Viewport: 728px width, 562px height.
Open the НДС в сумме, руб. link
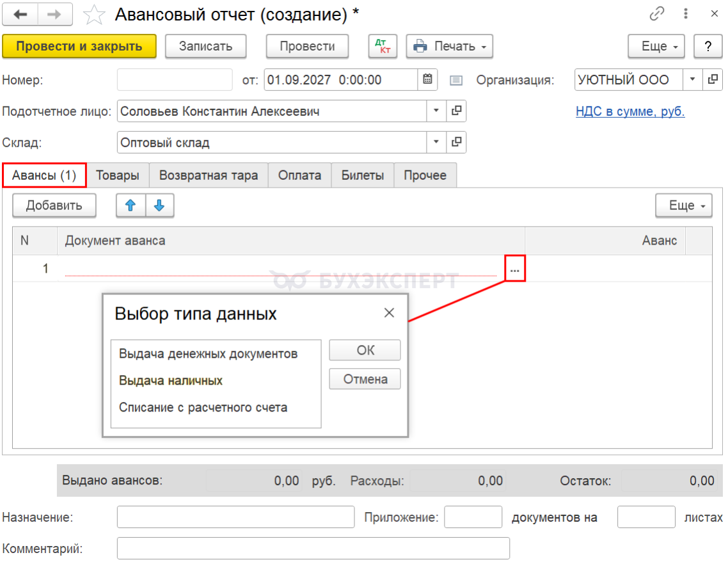pos(630,111)
